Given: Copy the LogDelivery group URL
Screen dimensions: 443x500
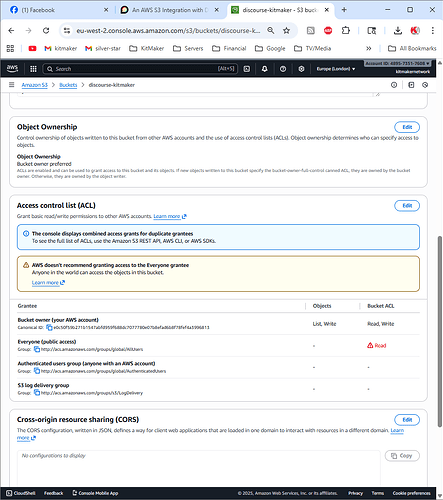Looking at the screenshot, I should click(37, 393).
